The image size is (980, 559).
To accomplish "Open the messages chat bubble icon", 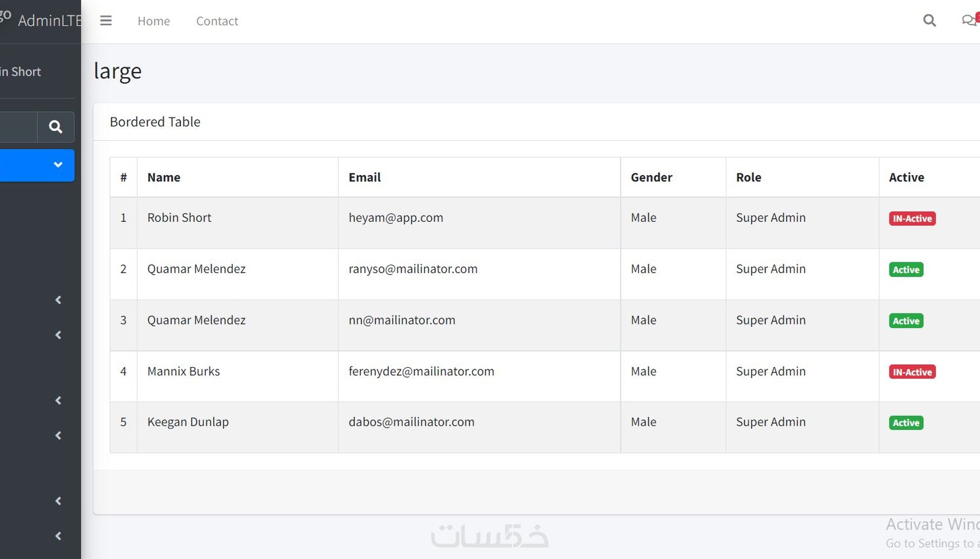I will pos(968,21).
